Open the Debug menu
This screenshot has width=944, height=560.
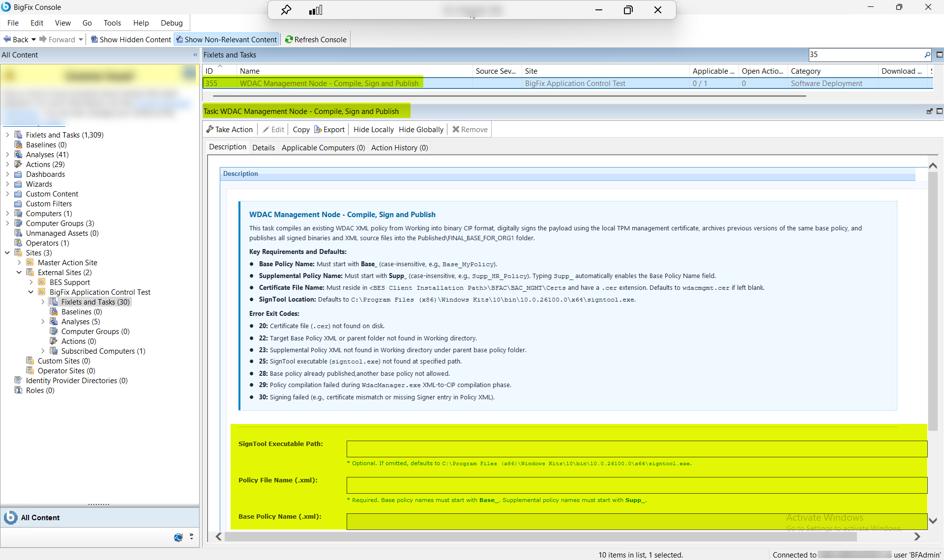tap(172, 23)
